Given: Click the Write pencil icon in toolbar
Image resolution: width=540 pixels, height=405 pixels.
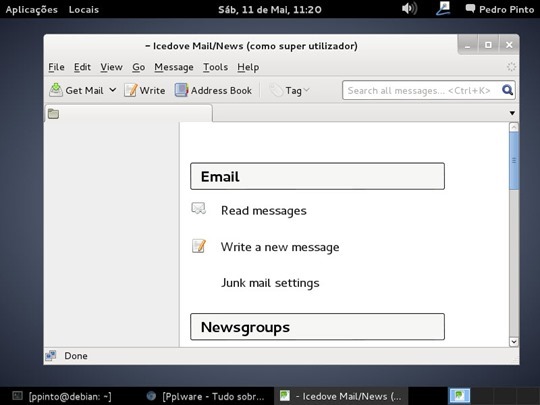Looking at the screenshot, I should [x=131, y=90].
